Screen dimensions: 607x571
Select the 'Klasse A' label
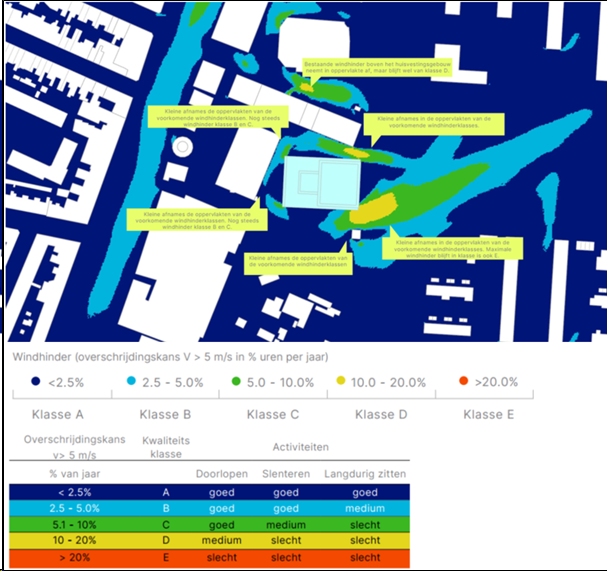tap(58, 415)
